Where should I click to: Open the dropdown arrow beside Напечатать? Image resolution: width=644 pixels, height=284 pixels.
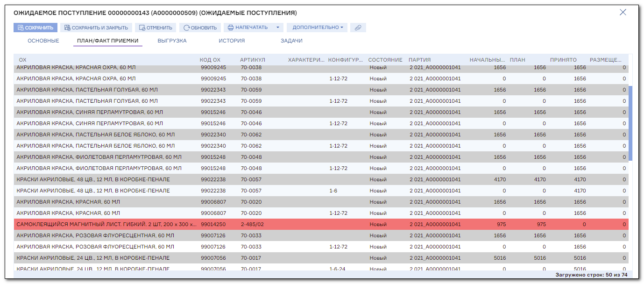[278, 28]
